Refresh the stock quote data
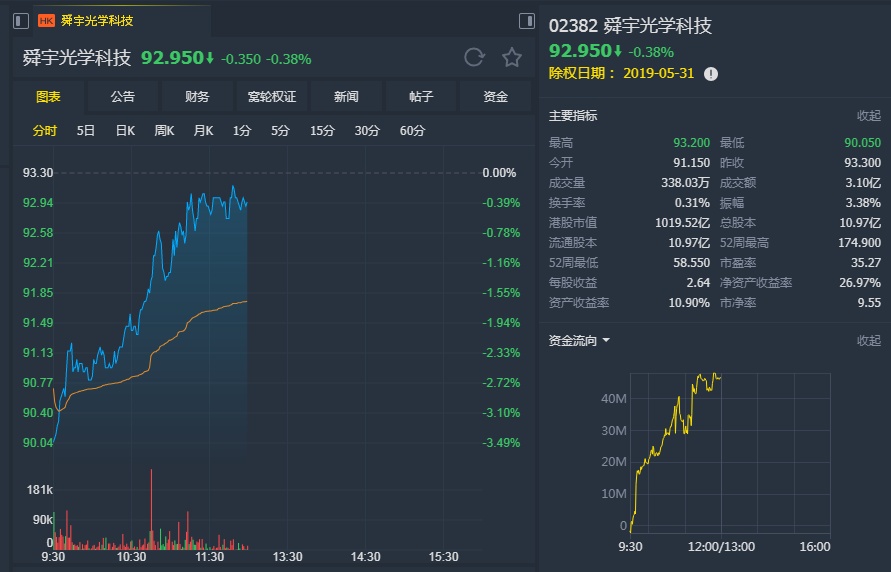891x572 pixels. pyautogui.click(x=474, y=58)
